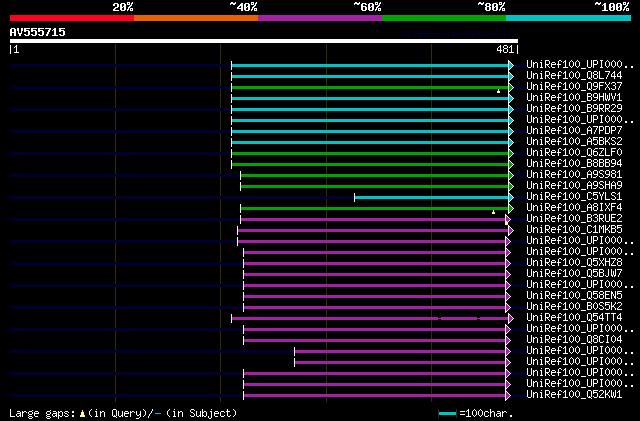Open the UniRef100_B9HWV1 hit link
The height and width of the screenshot is (421, 640).
(x=574, y=98)
